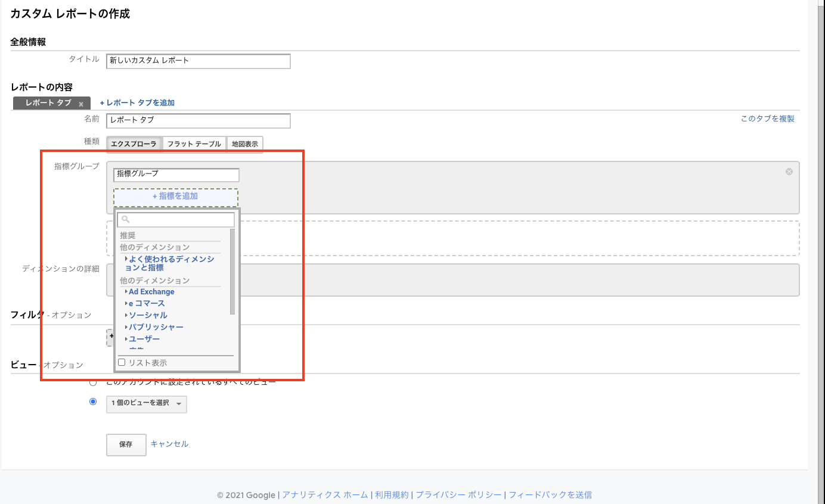Expand the ユーザー category
Screen dimensions: 825x504
pos(144,339)
